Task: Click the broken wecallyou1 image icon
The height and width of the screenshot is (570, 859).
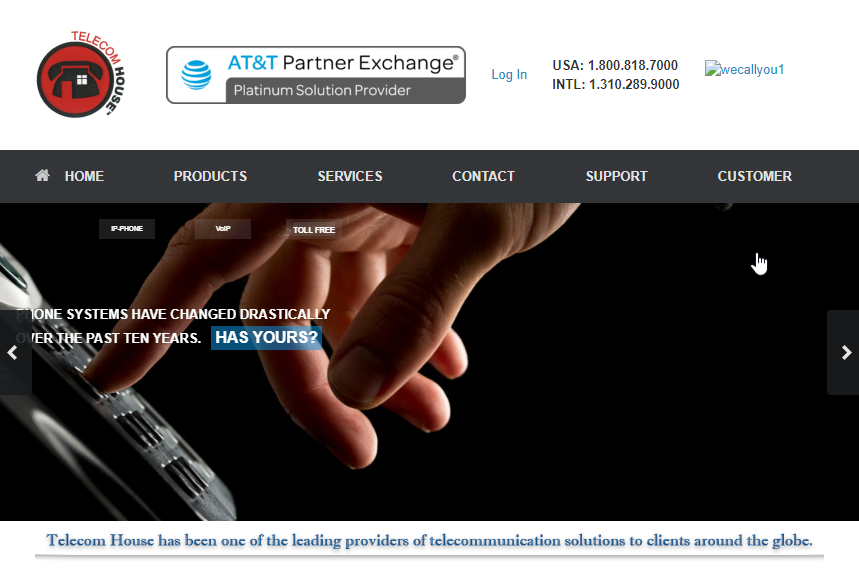Action: coord(712,69)
